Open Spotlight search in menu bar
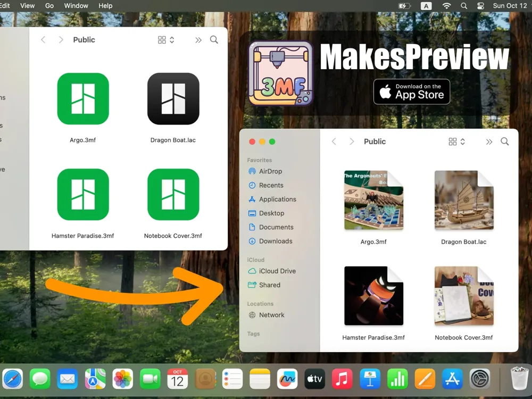 click(464, 6)
